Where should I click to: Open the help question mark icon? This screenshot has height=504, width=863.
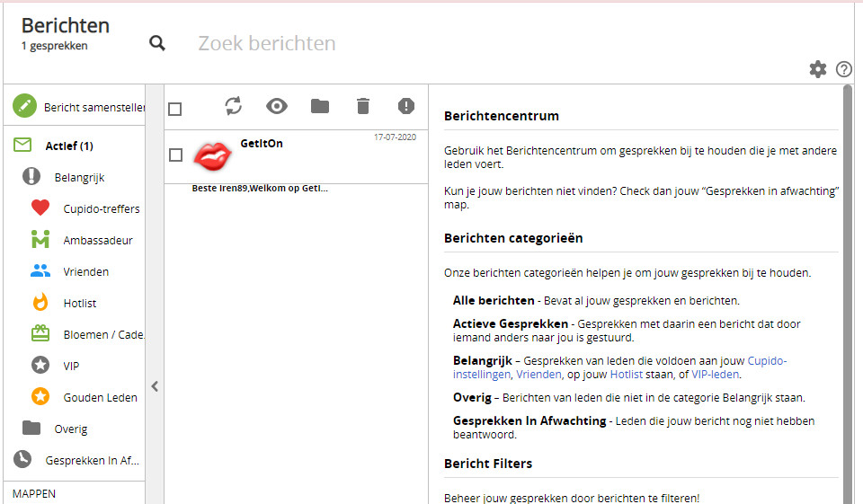[843, 69]
